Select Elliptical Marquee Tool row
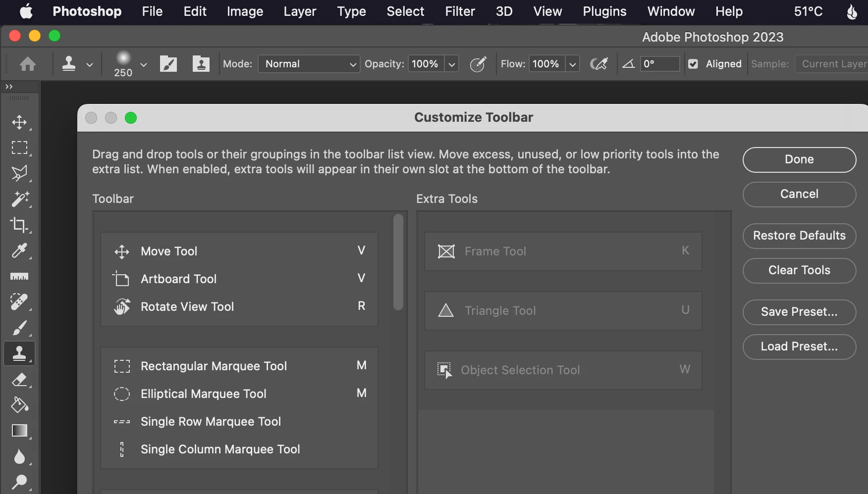Viewport: 868px width, 494px height. click(x=239, y=394)
